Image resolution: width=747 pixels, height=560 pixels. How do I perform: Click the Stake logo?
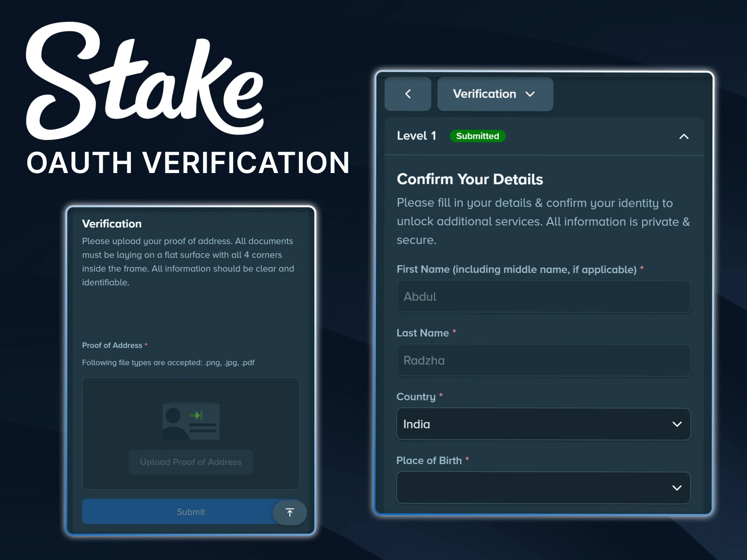pos(145,81)
